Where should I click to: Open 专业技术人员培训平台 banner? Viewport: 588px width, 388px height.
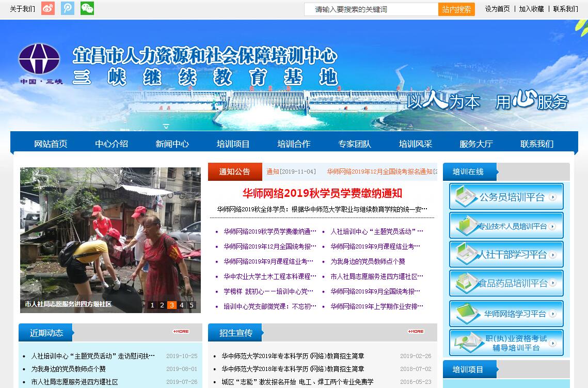tap(506, 226)
